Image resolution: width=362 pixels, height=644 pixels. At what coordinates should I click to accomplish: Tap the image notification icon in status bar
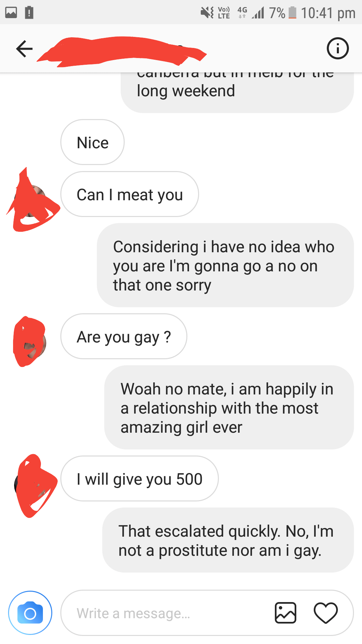(x=11, y=13)
